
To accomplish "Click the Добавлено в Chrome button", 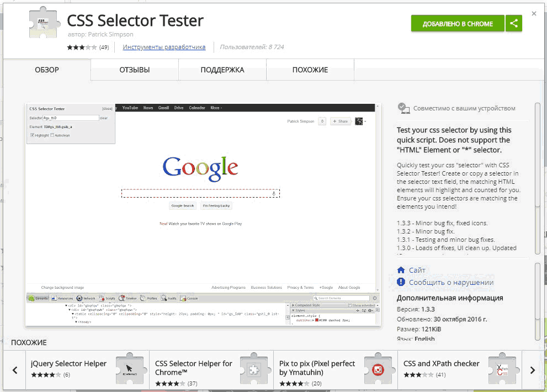I will 458,23.
